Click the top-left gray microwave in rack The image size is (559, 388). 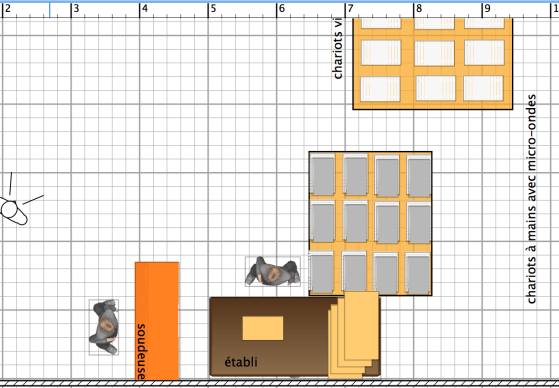point(322,175)
